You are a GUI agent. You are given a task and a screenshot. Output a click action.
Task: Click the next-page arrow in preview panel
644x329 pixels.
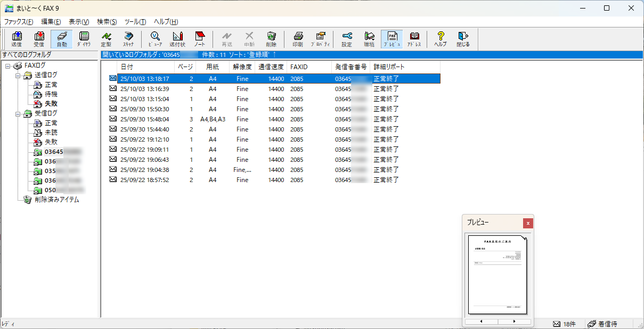(x=514, y=322)
